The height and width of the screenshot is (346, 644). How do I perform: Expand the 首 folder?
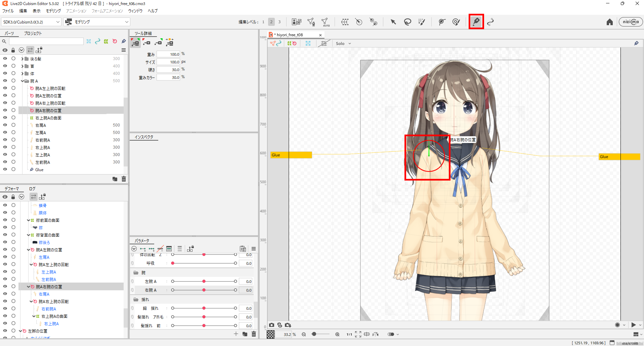[x=22, y=66]
